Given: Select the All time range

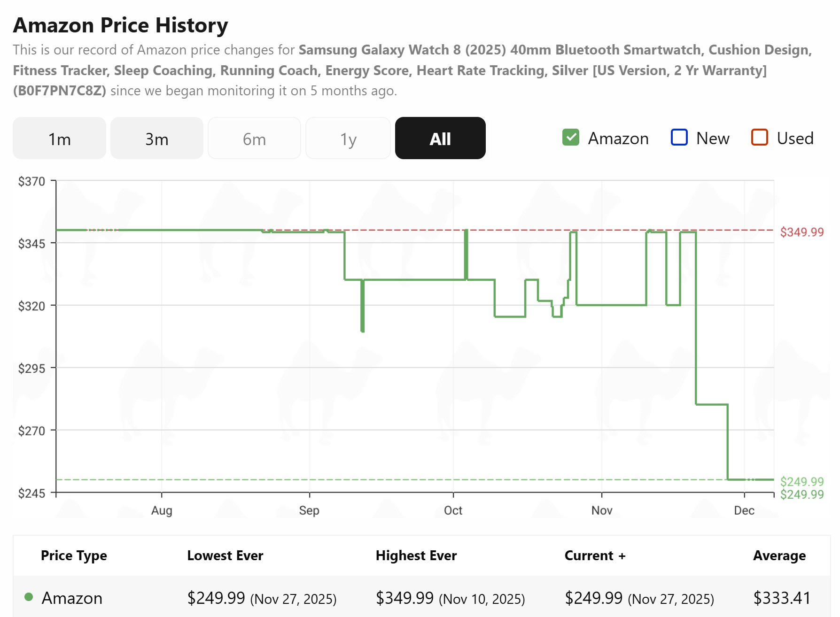Looking at the screenshot, I should coord(440,139).
